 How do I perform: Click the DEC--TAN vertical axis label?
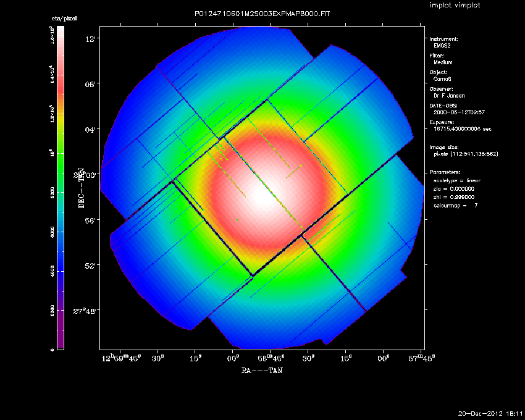[x=81, y=187]
